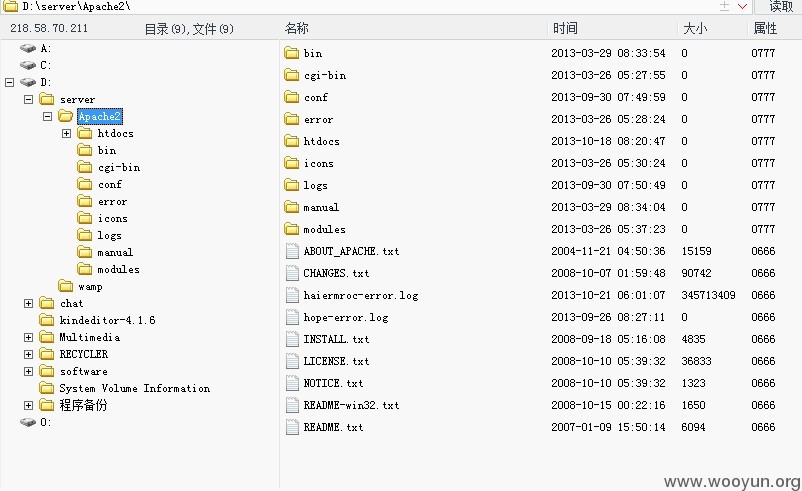Expand the Multimedia folder node

[x=28, y=337]
